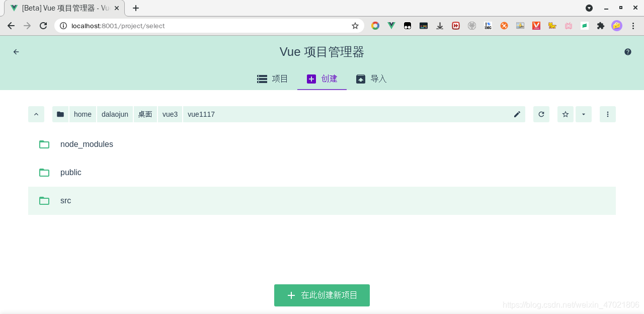Star the current folder as favorite
This screenshot has width=644, height=314.
[x=565, y=114]
